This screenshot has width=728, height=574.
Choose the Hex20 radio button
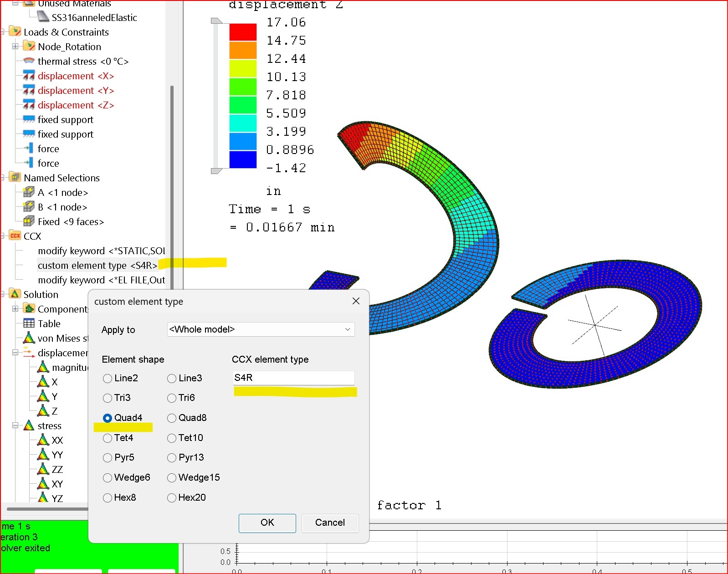pos(172,498)
